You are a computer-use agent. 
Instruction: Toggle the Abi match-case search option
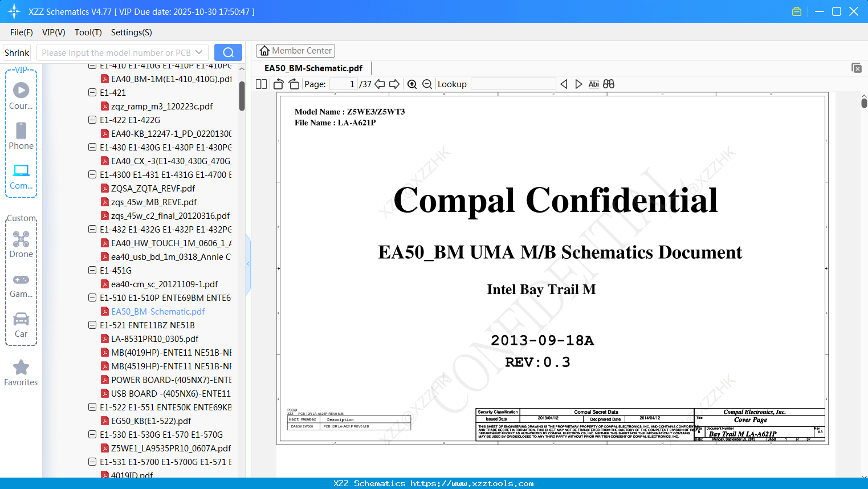pos(593,84)
